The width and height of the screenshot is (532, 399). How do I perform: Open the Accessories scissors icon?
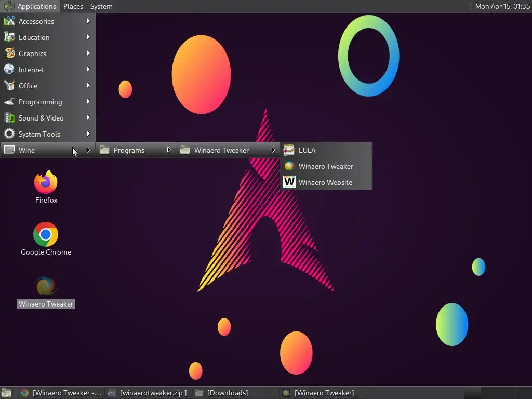click(x=9, y=21)
